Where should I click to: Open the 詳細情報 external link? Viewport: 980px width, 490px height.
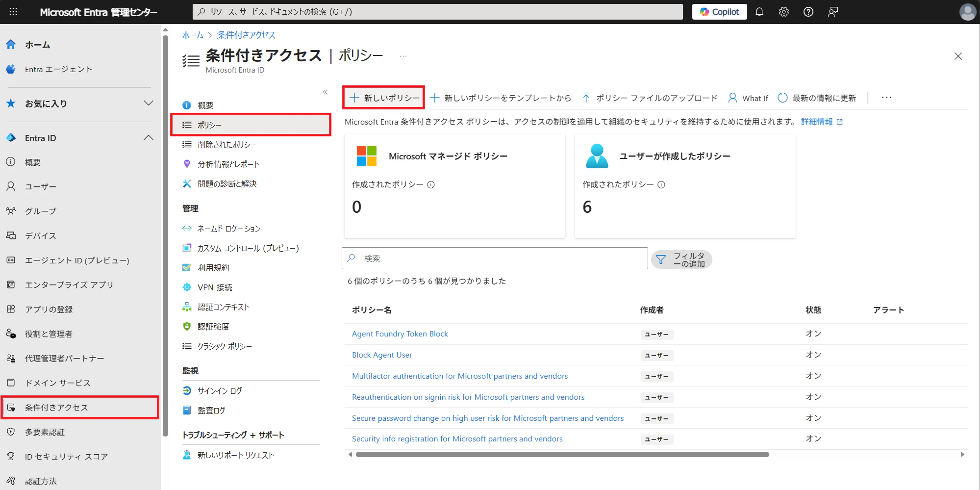[x=822, y=122]
